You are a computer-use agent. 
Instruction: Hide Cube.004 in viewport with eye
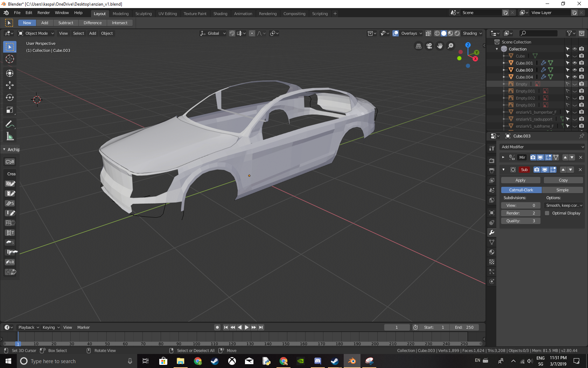pos(574,77)
